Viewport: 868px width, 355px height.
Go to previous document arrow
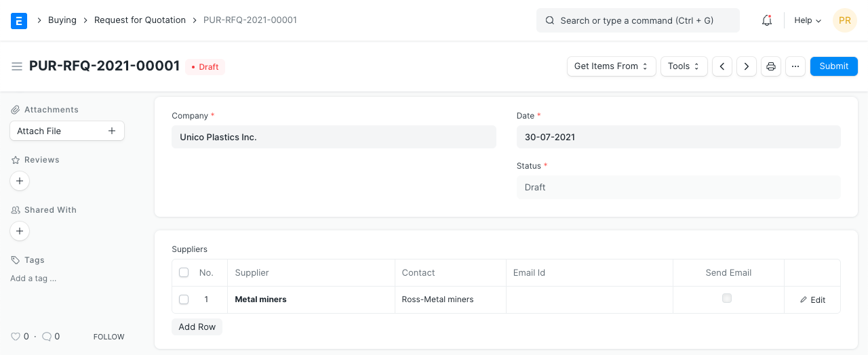[x=722, y=66]
